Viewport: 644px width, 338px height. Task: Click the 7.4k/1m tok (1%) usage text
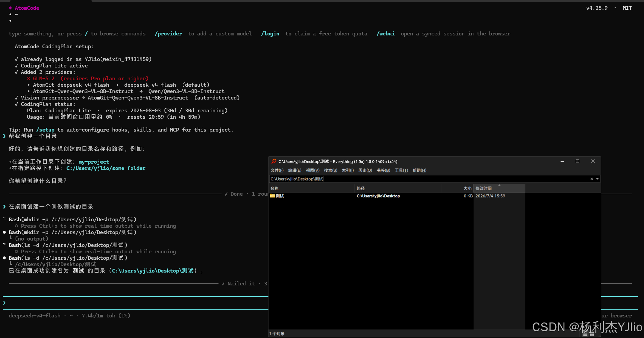click(x=106, y=316)
